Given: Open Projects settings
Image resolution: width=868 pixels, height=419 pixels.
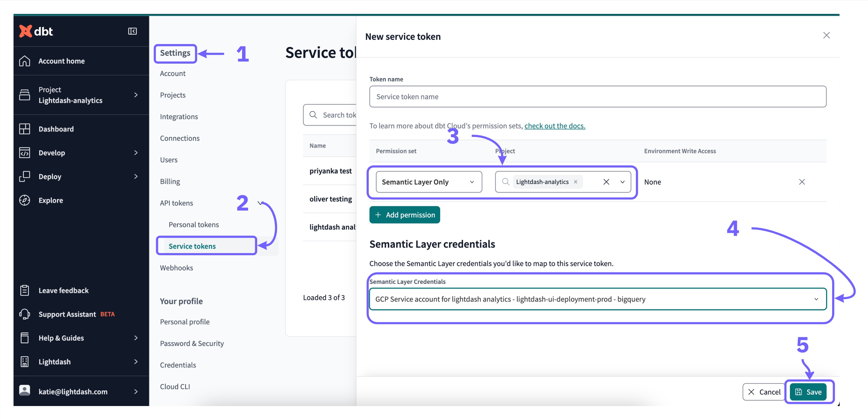Looking at the screenshot, I should [172, 95].
